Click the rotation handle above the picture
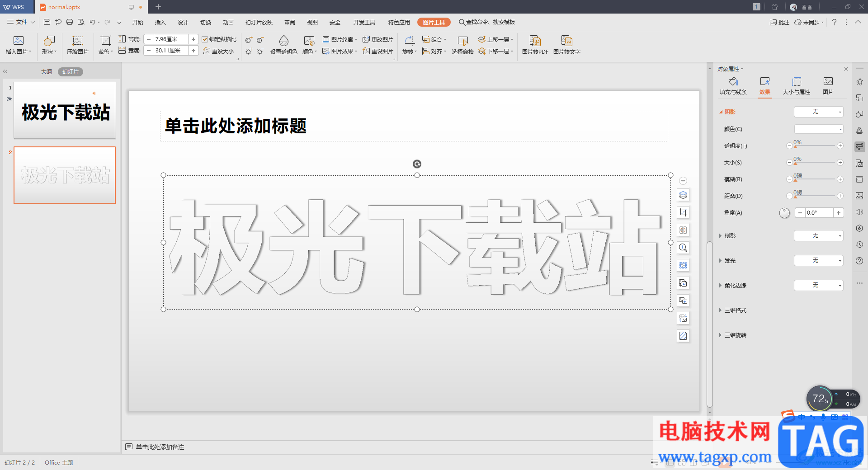Screen dimensions: 868x470 (417, 164)
